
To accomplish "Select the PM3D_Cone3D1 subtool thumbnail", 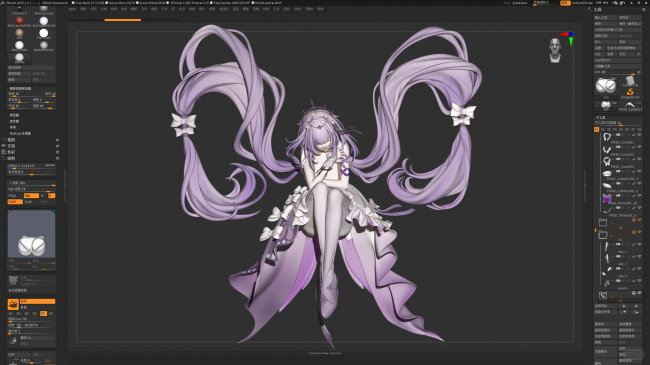I will [606, 137].
